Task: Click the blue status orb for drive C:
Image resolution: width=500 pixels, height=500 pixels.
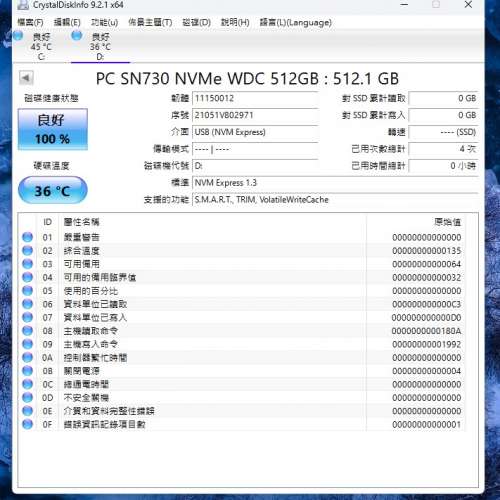Action: coord(18,35)
